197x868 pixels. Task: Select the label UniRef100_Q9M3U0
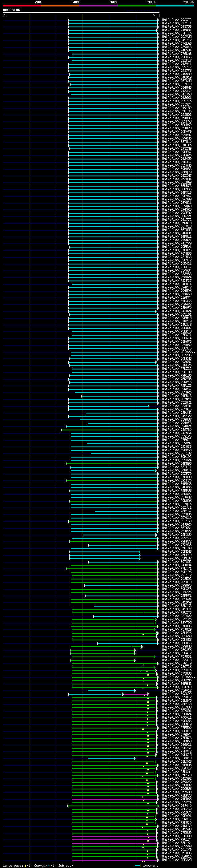[x=177, y=535]
